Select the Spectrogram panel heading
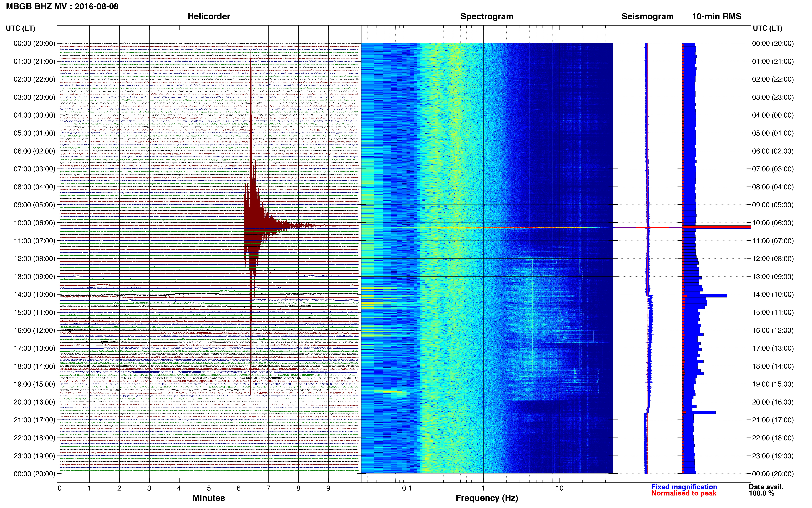812x508 pixels. point(487,16)
